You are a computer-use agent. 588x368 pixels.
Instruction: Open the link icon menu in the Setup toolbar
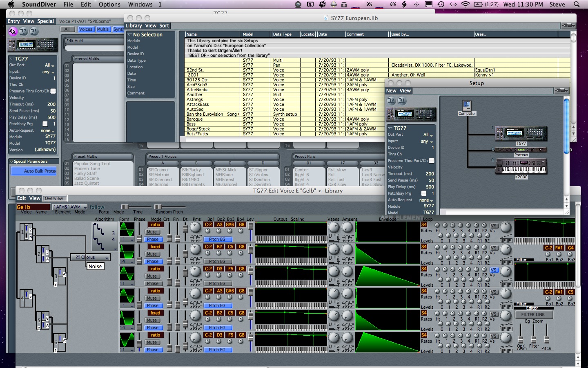pos(561,91)
